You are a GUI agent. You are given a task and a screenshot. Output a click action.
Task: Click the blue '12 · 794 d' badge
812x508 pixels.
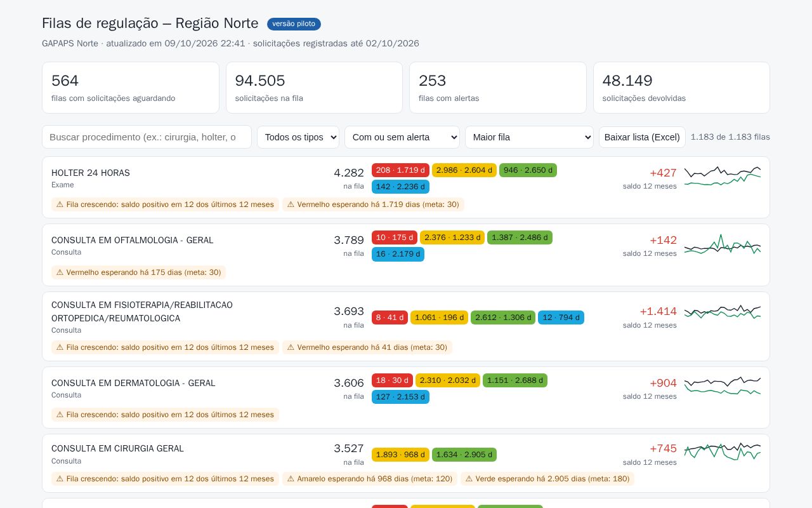coord(561,317)
